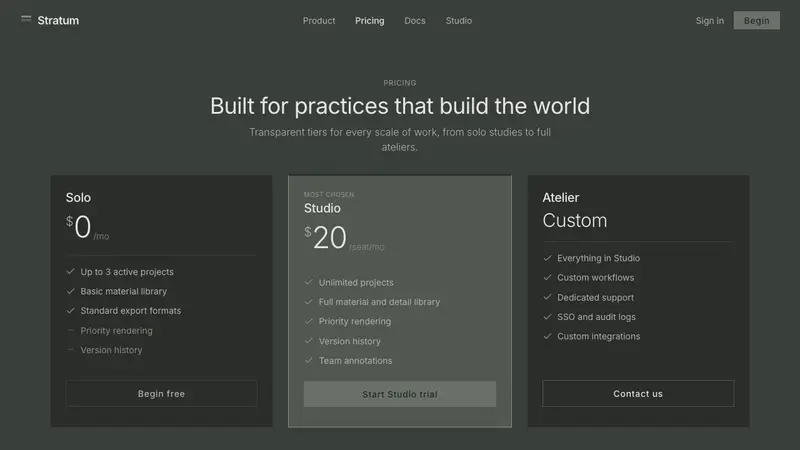Click checkmark beside Everything in Studio
Screen dimensions: 800x450
pos(547,258)
